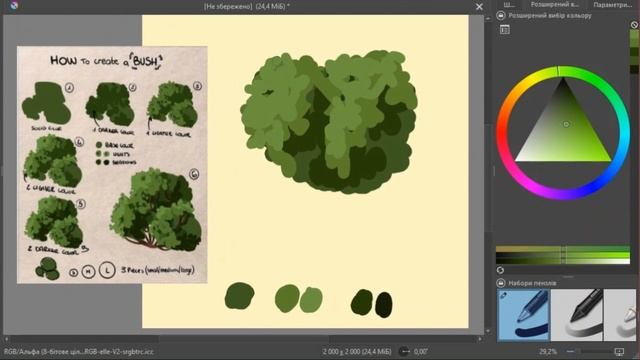Open color selector settings icon below docker title
Viewport: 640px width, 360px height.
point(504,29)
